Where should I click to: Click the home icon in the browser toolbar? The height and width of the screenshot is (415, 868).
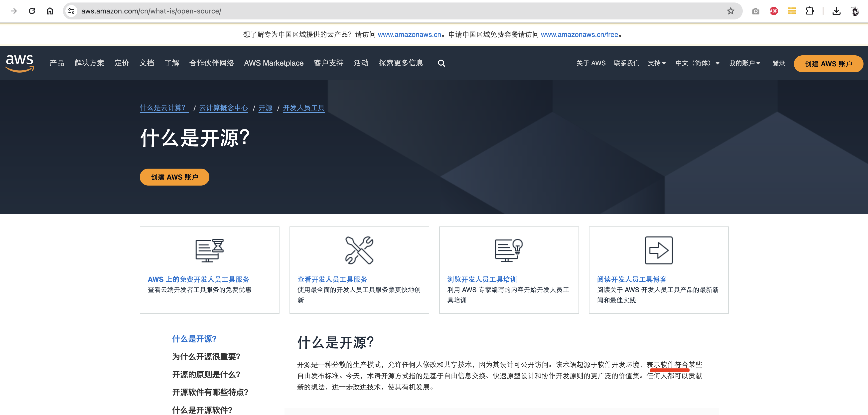tap(50, 11)
